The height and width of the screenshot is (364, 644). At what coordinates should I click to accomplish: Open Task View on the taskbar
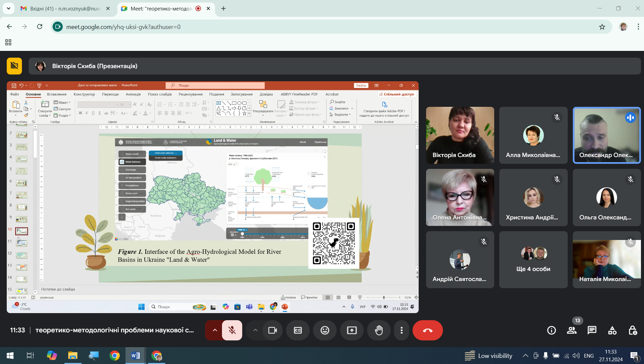[30, 356]
